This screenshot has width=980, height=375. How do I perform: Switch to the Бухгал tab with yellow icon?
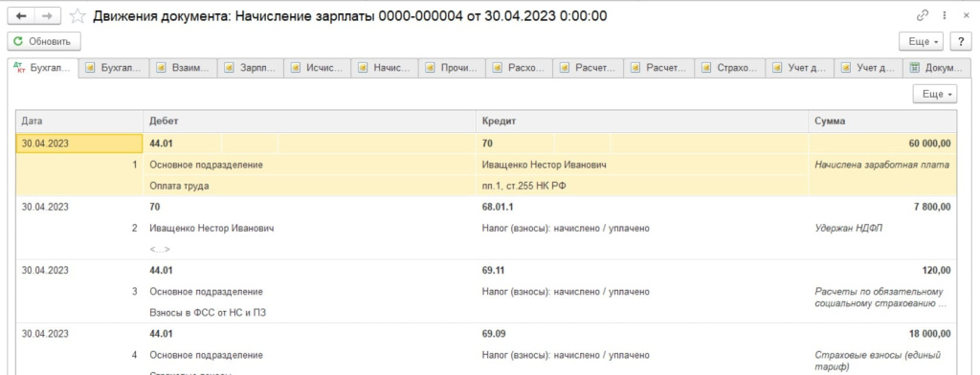114,68
